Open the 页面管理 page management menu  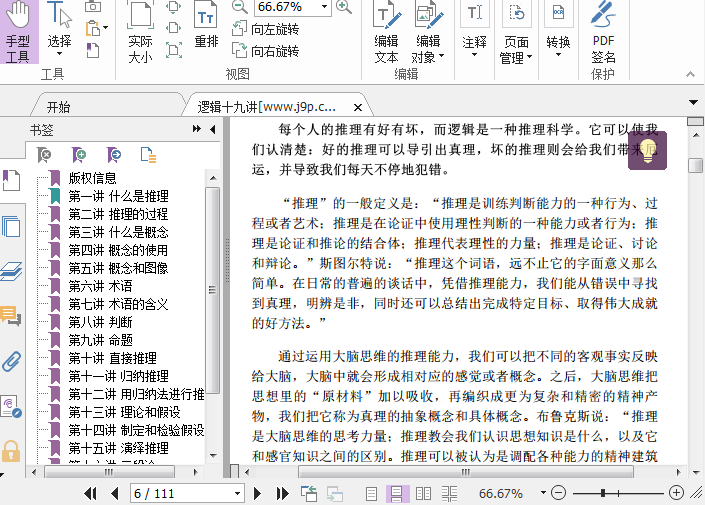pos(516,31)
